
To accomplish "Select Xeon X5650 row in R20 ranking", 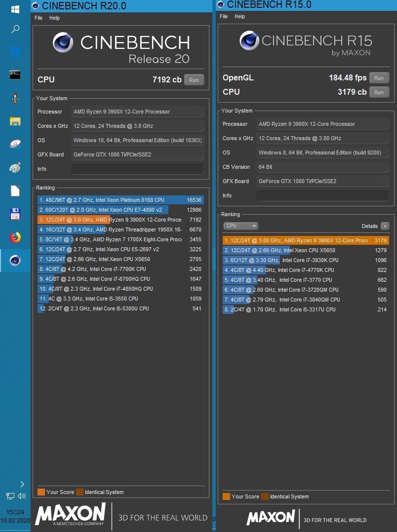I will coord(120,259).
